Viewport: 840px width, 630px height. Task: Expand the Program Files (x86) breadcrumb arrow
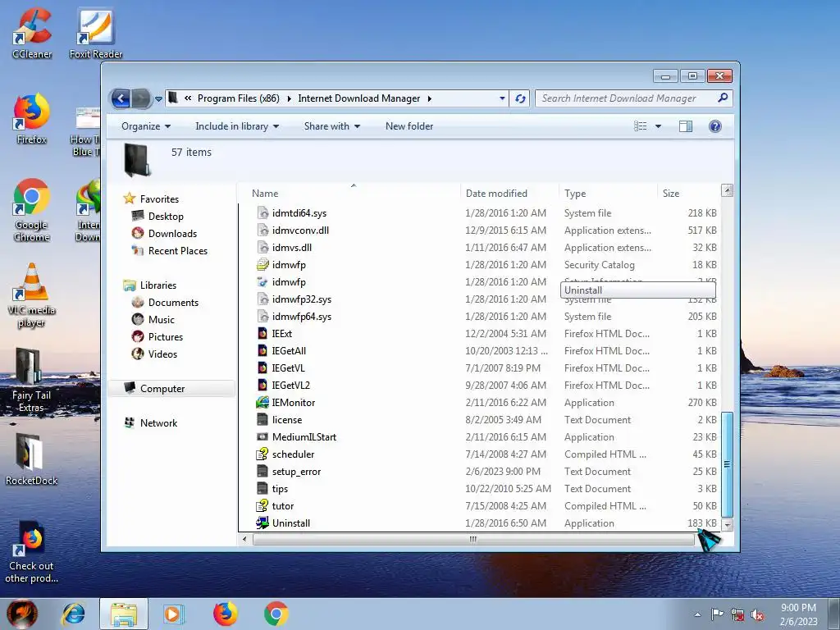coord(289,98)
